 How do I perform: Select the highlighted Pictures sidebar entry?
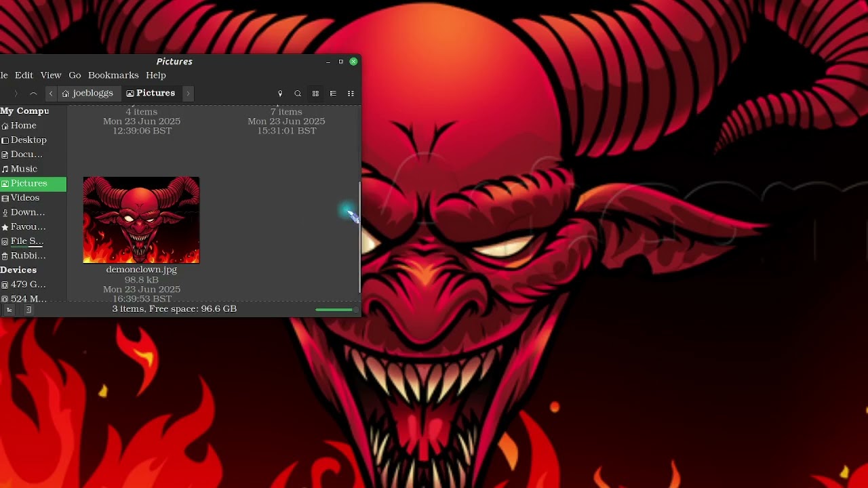coord(33,184)
